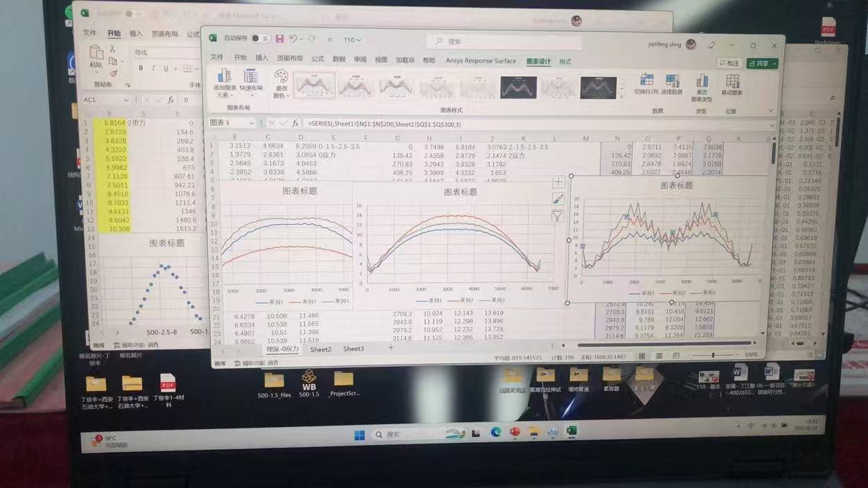Toggle Underline (U) in back Excel window
This screenshot has width=868, height=488.
(166, 68)
